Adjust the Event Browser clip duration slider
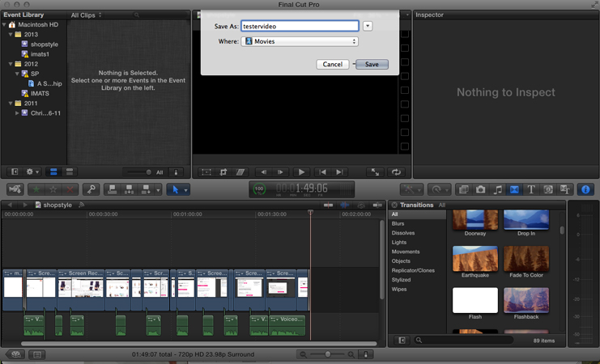This screenshot has height=364, width=600. coord(148,172)
